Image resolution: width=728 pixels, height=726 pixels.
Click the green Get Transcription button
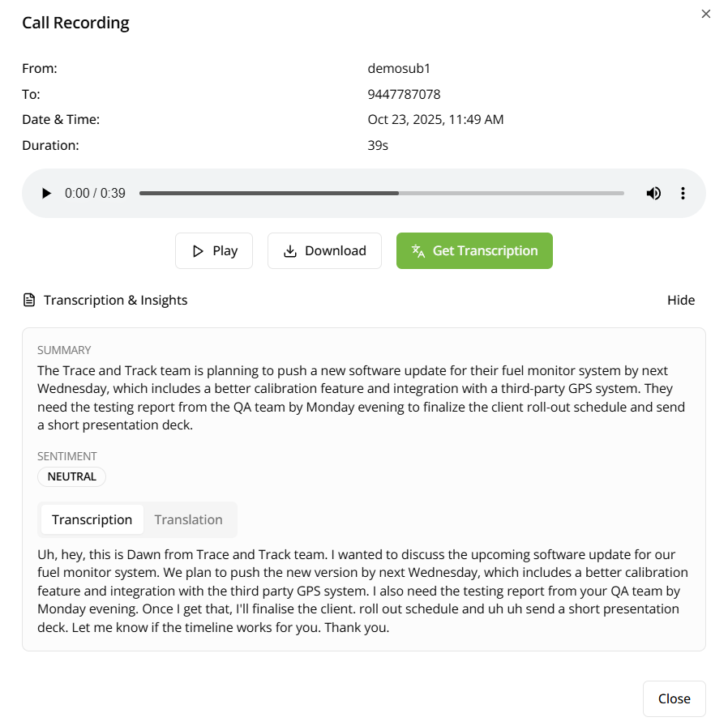pyautogui.click(x=474, y=251)
